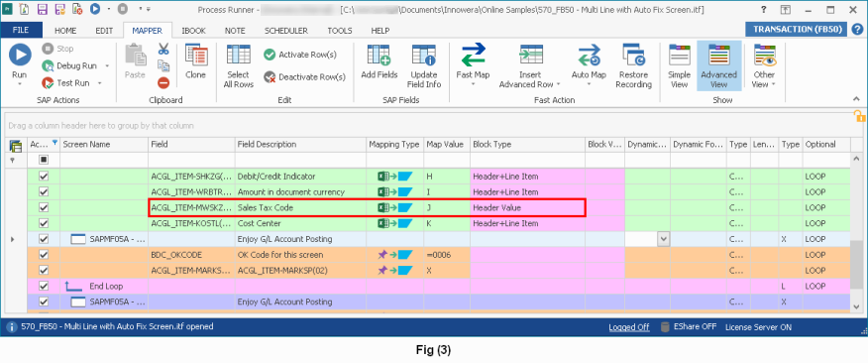Viewport: 868px width, 363px height.
Task: Open Dynamic dropdown in SAPMF05A row
Action: [x=663, y=239]
